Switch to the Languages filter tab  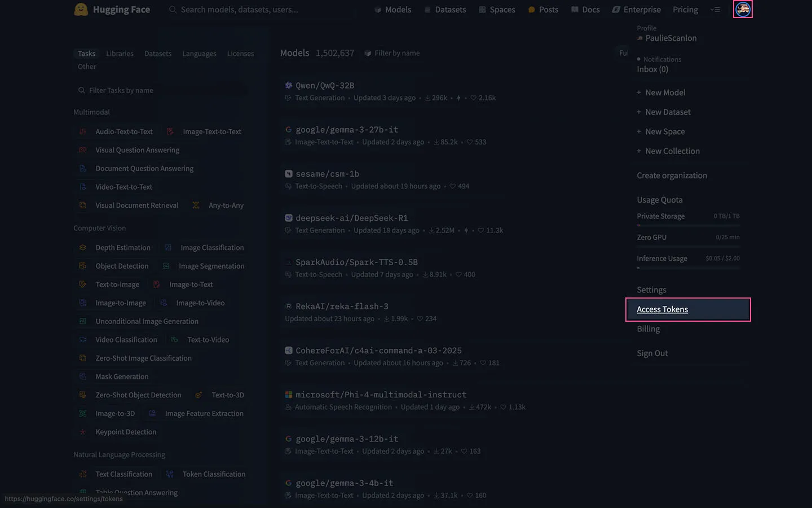(x=199, y=54)
